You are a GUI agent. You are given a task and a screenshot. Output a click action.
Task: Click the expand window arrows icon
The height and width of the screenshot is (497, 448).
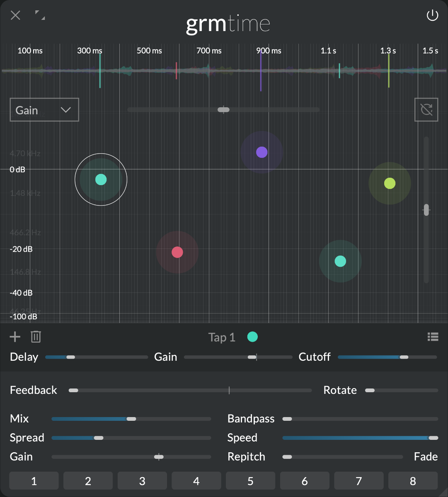pos(40,16)
